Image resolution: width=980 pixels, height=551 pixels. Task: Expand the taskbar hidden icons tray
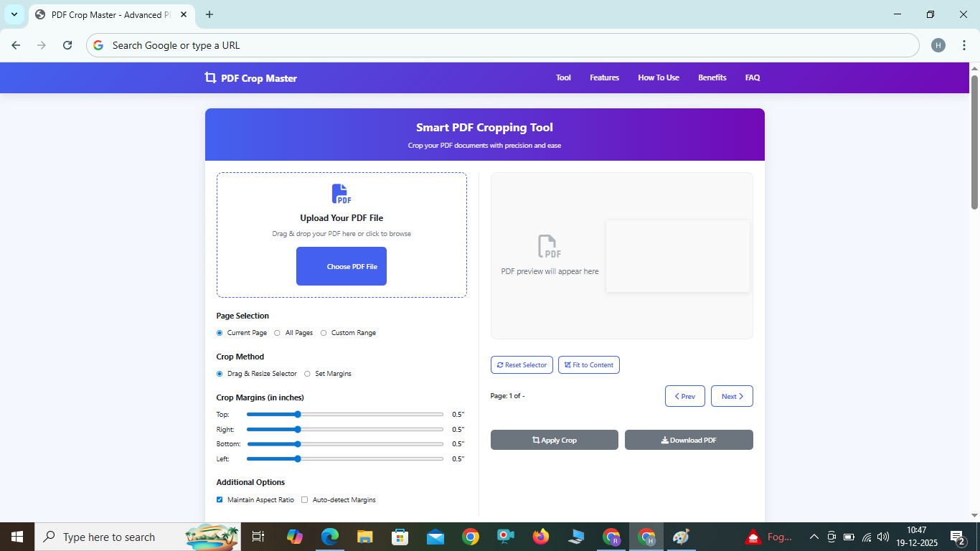pos(814,536)
